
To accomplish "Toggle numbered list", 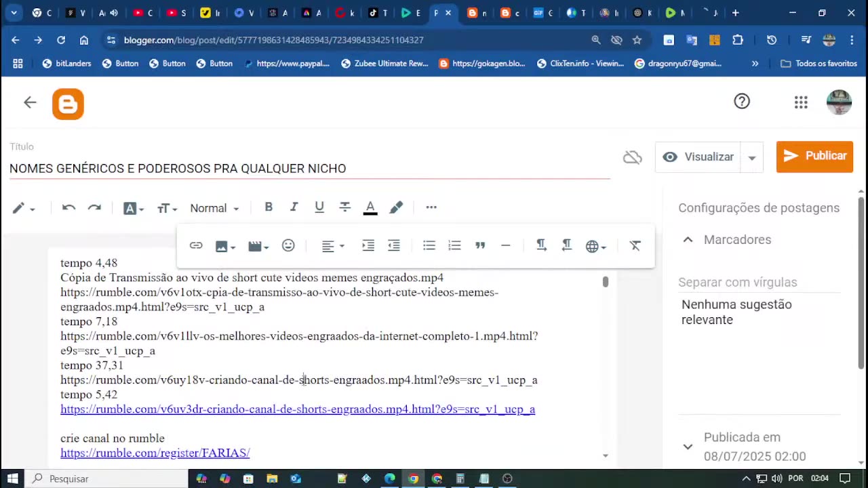I will (x=454, y=245).
